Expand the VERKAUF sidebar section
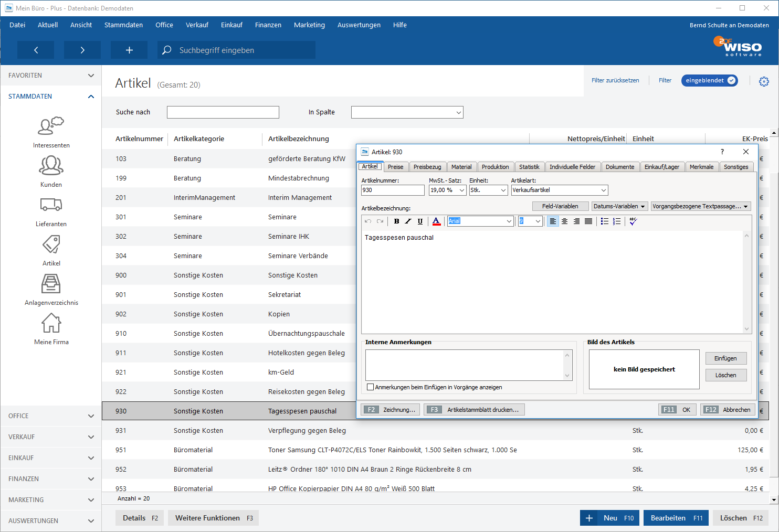 coord(51,437)
